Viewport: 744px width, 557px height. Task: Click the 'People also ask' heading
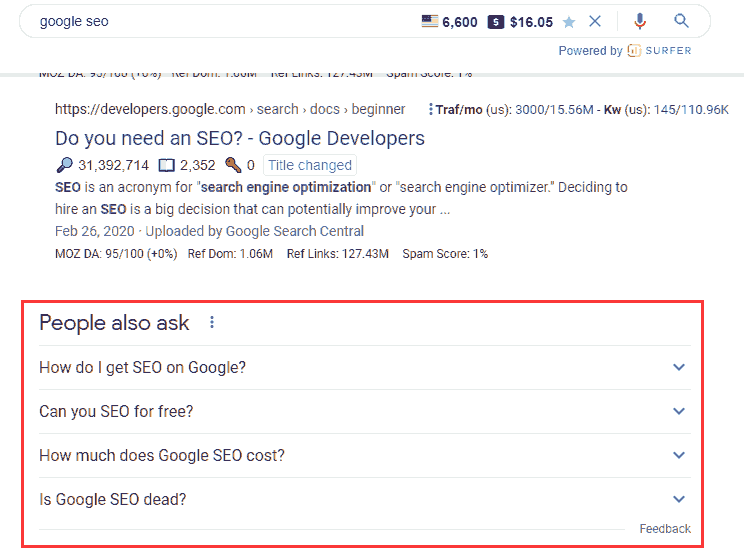pos(114,323)
